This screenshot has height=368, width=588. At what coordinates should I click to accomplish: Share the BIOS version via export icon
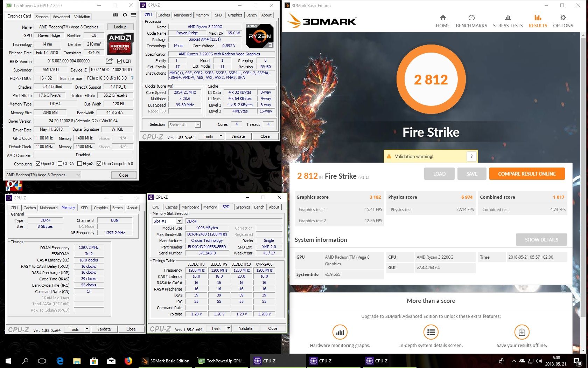click(x=110, y=61)
